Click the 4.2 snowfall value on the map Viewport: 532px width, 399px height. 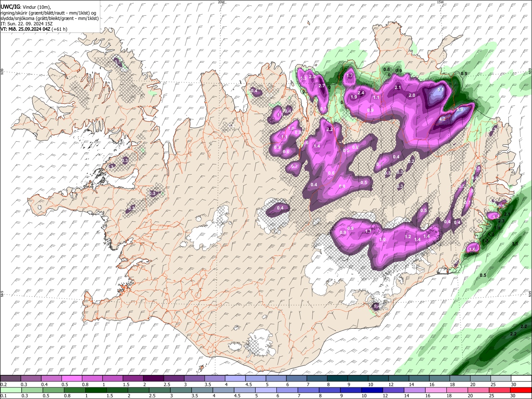click(442, 119)
